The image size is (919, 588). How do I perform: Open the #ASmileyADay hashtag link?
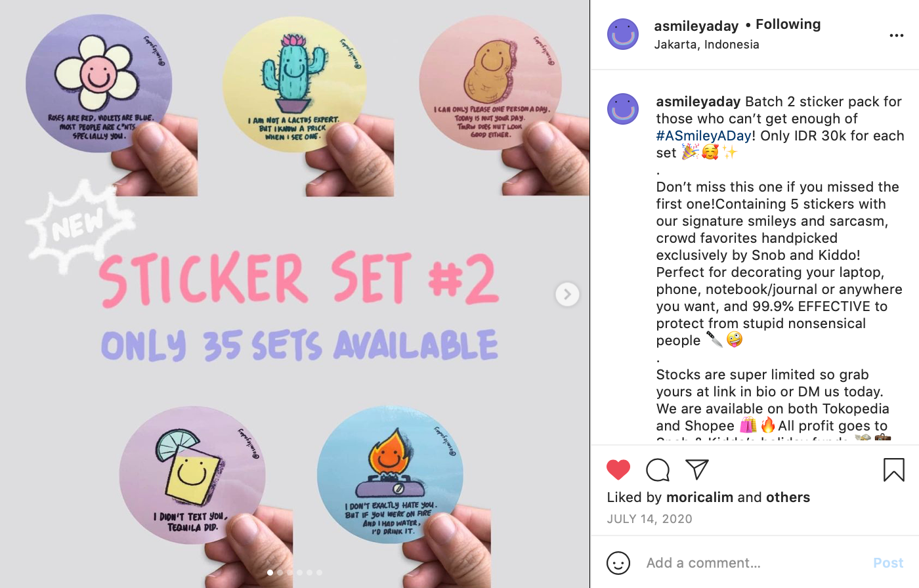tap(704, 136)
